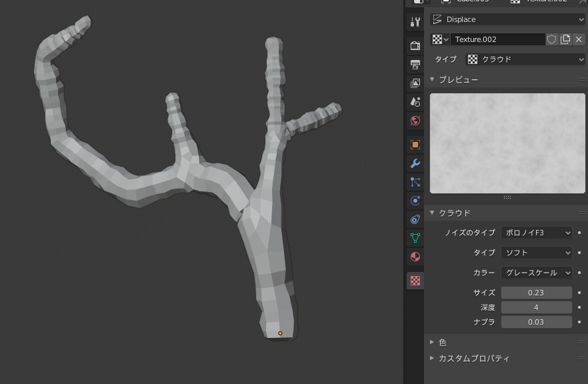
Task: Animate the カラー property dot
Action: pyautogui.click(x=579, y=273)
